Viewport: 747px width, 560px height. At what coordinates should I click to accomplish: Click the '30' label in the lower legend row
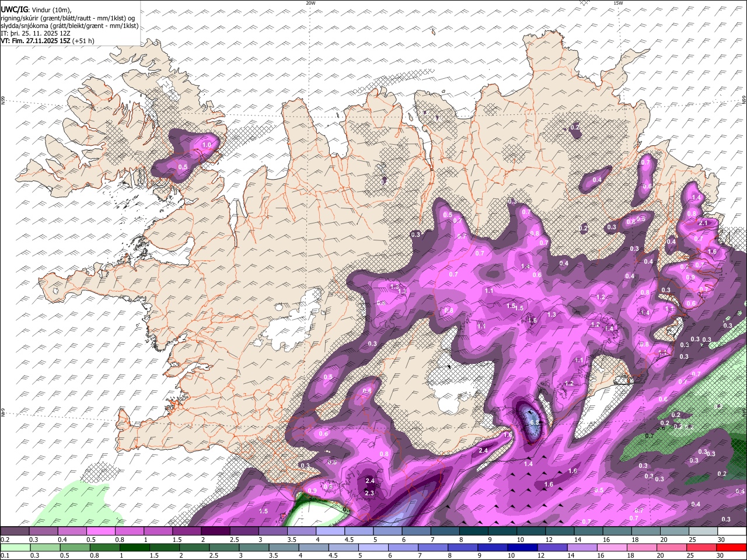[x=720, y=555]
